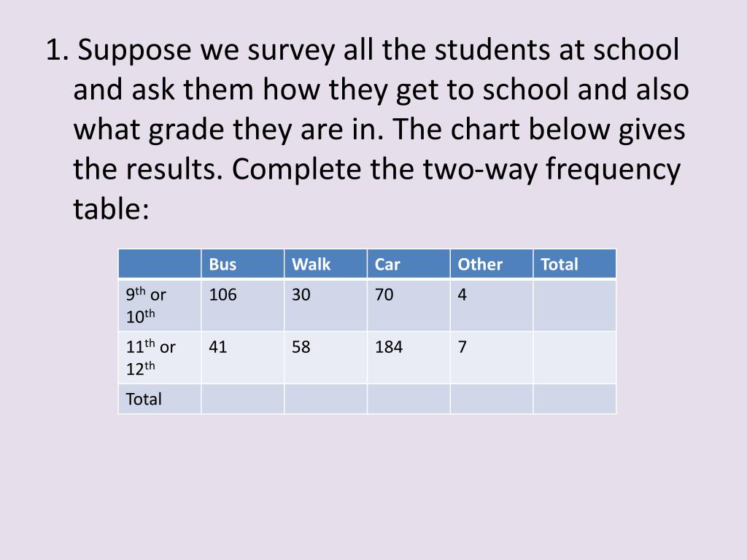Select the empty Car total cell
The width and height of the screenshot is (747, 560).
coord(408,399)
